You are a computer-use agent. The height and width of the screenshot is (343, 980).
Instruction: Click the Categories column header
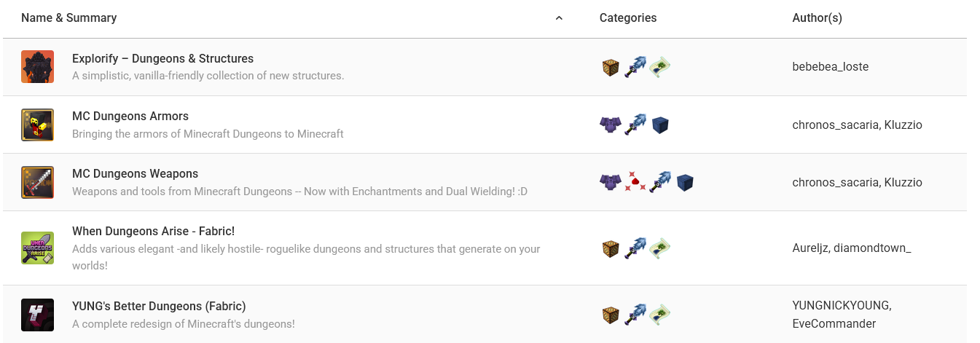627,18
